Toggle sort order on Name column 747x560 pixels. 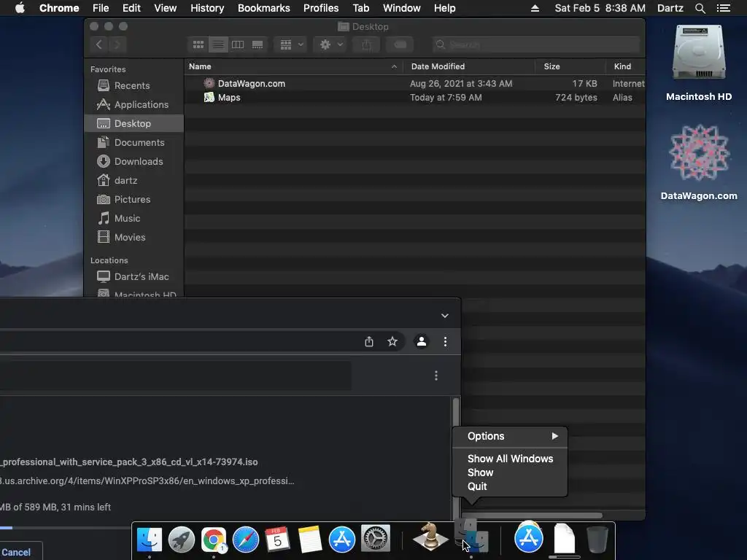(293, 66)
